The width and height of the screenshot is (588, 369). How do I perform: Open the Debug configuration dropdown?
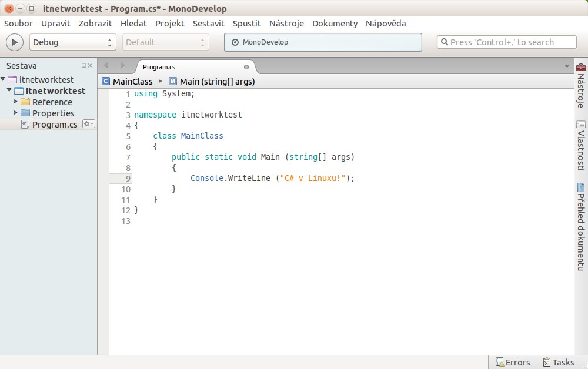pyautogui.click(x=72, y=42)
